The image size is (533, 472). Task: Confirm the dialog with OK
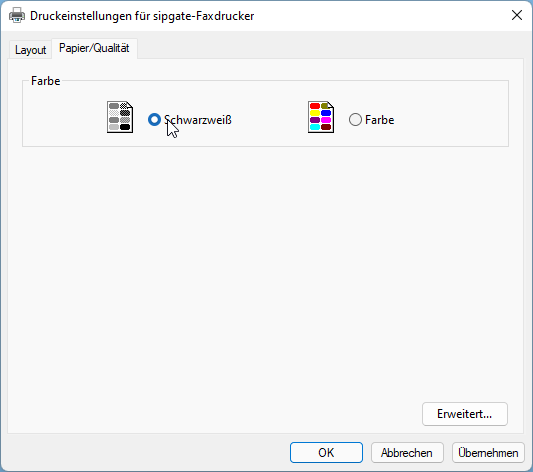pyautogui.click(x=326, y=452)
